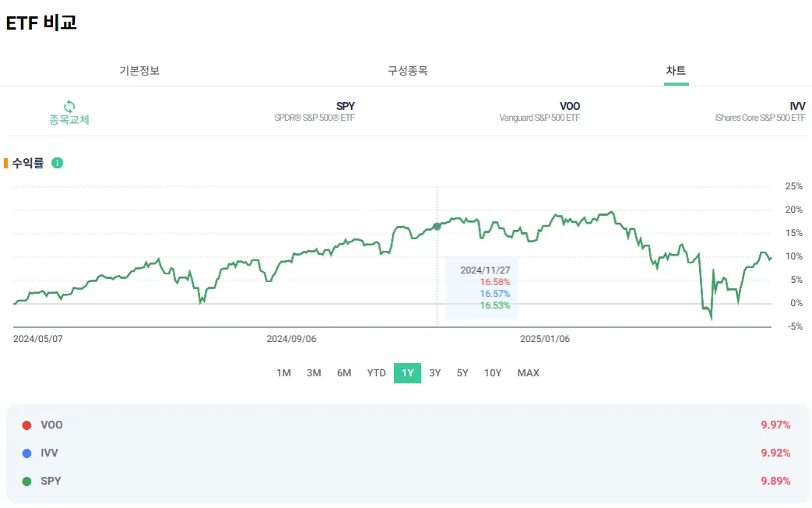Click the red VOO legend dot

tap(27, 425)
